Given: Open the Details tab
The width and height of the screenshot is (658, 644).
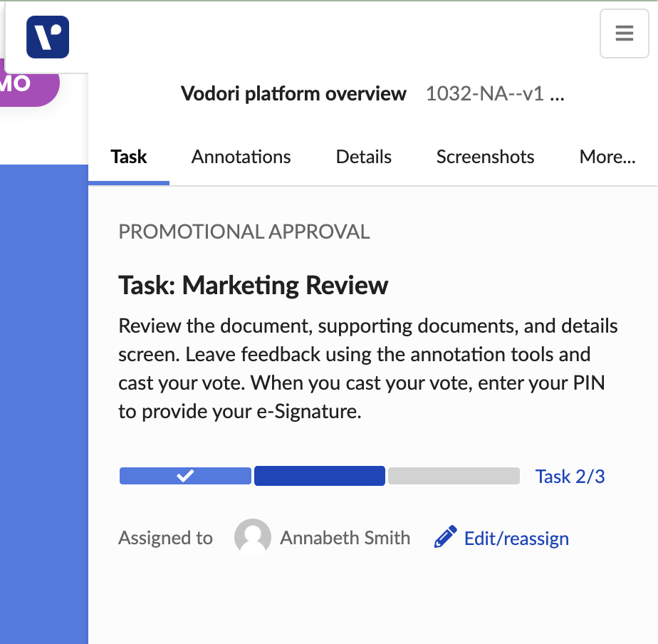Looking at the screenshot, I should coord(363,157).
